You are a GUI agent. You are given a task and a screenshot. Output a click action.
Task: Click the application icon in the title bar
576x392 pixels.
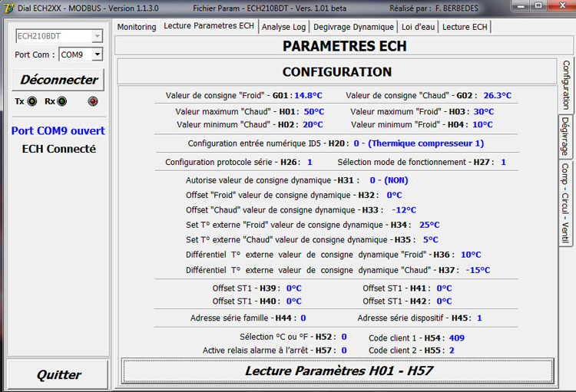8,7
